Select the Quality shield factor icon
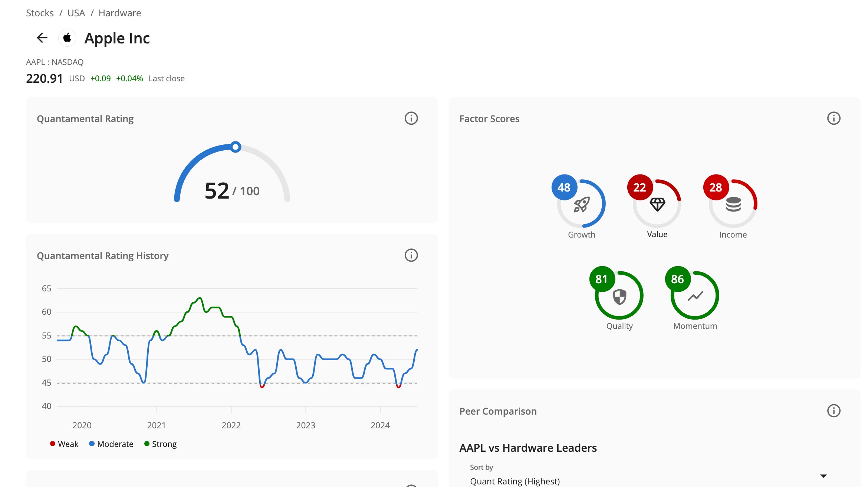 click(x=619, y=296)
